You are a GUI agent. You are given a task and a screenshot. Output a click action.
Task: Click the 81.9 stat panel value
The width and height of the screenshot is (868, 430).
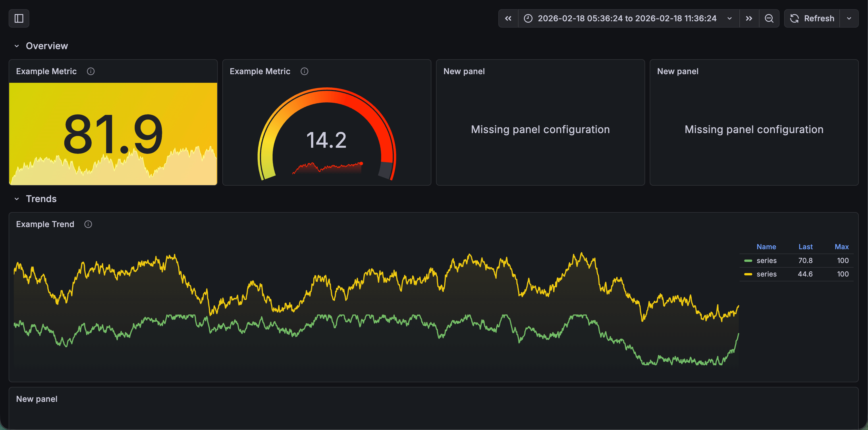point(113,134)
